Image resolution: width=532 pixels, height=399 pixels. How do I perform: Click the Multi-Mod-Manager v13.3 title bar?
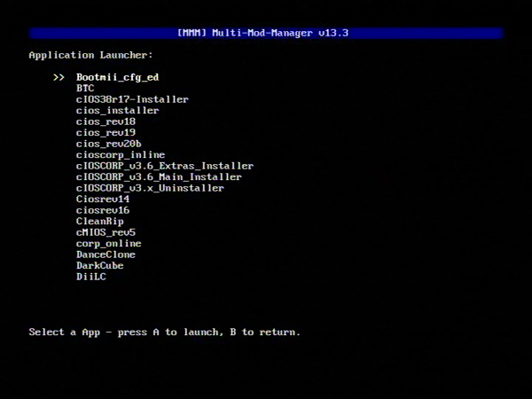pyautogui.click(x=266, y=34)
